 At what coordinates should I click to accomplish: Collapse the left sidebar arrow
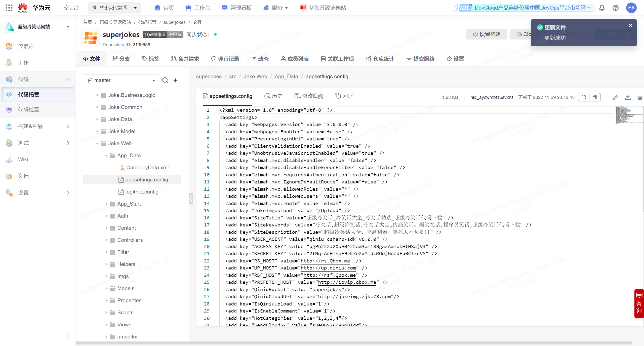[68, 335]
